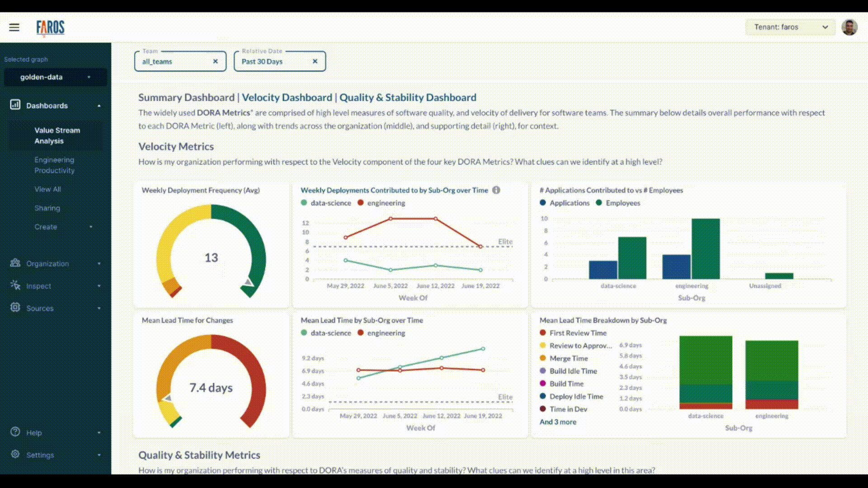Click the Organization people icon
The width and height of the screenshot is (868, 488).
coord(15,263)
